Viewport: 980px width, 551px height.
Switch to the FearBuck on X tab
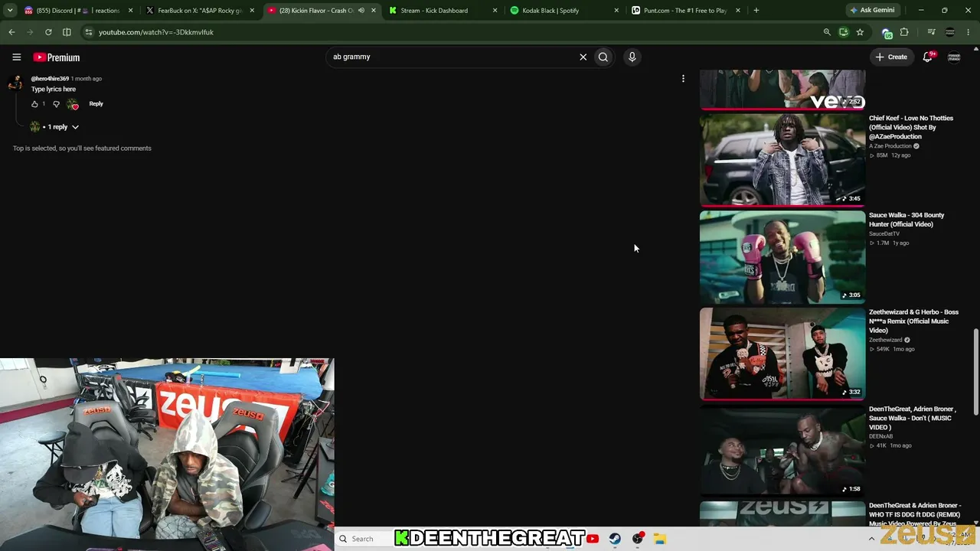tap(199, 11)
